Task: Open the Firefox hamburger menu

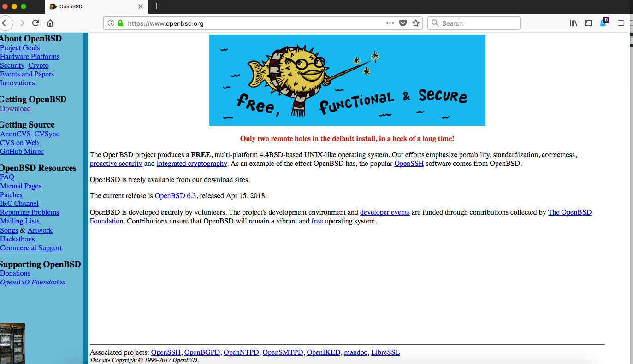Action: pyautogui.click(x=621, y=23)
